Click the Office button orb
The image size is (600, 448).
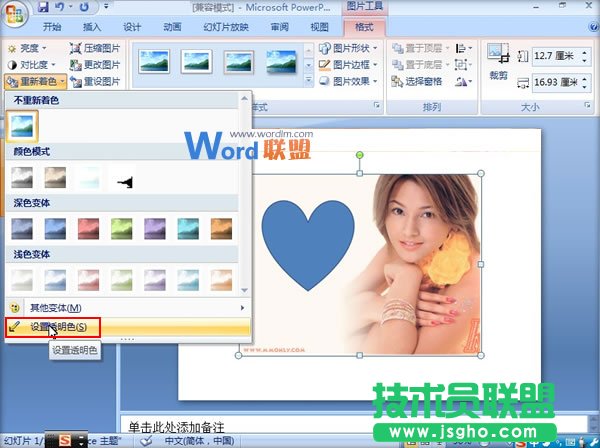coord(14,13)
